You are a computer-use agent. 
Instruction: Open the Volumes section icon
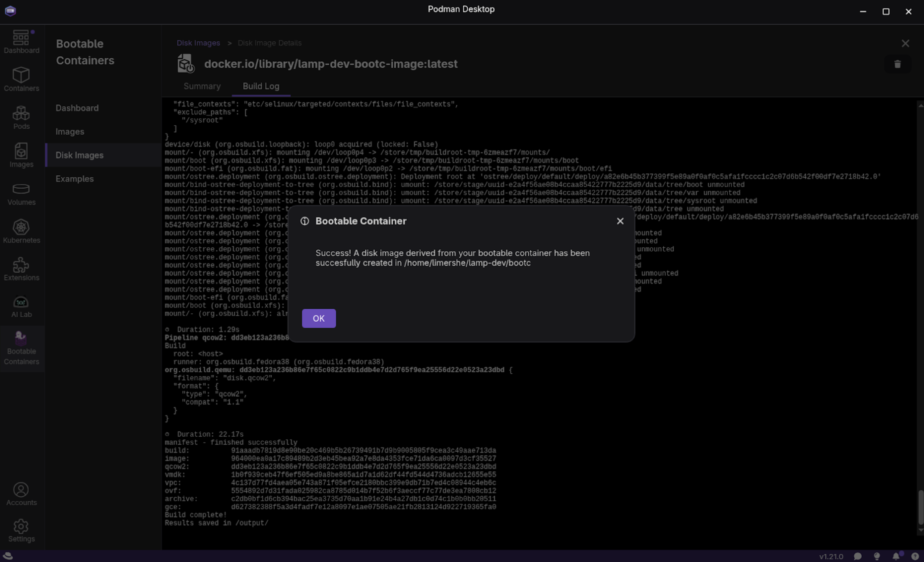21,194
